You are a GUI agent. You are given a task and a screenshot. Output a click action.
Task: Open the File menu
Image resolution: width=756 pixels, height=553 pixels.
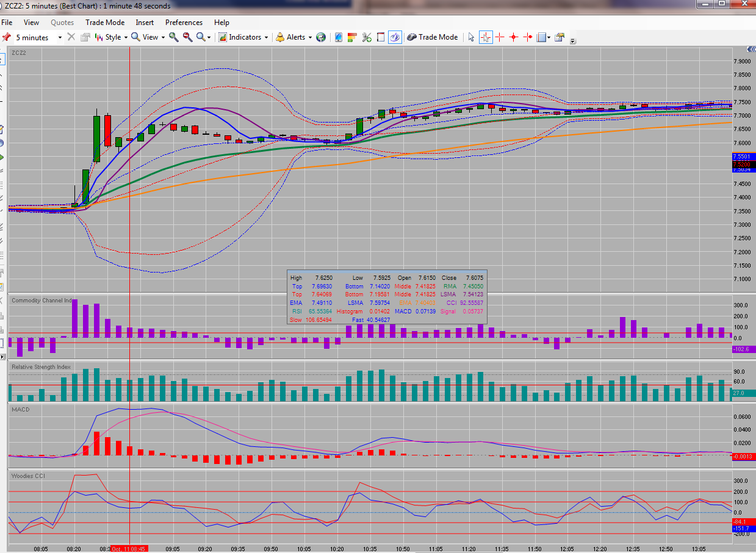pos(7,23)
